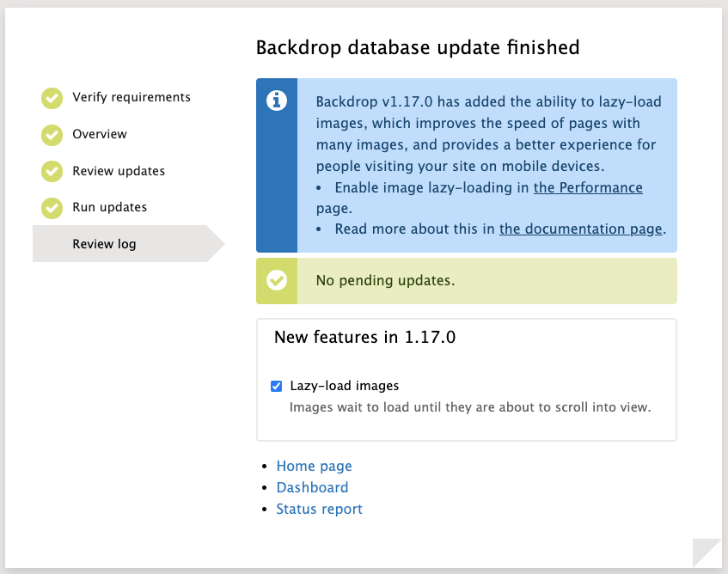Open the documentation page link
Image resolution: width=728 pixels, height=574 pixels.
pos(580,229)
